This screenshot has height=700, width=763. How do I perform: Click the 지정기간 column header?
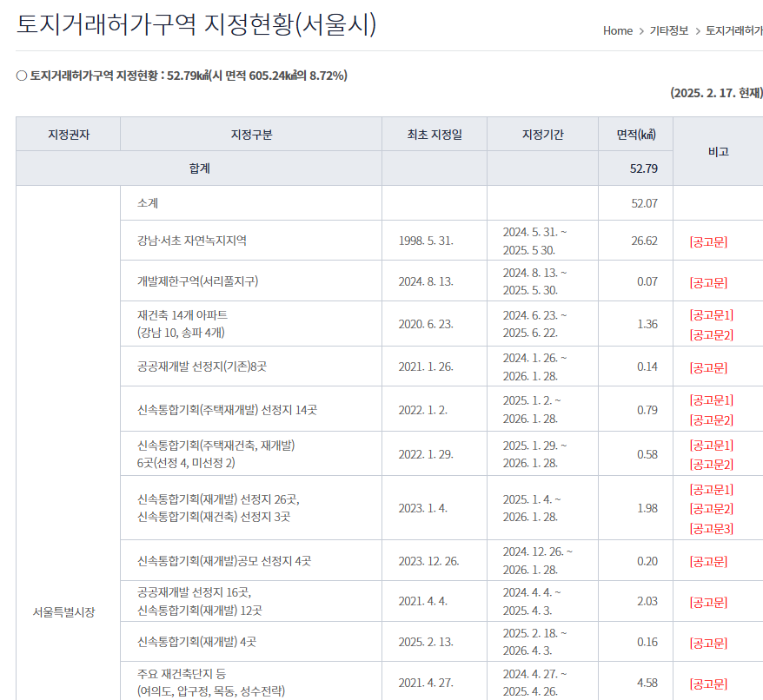(x=542, y=135)
